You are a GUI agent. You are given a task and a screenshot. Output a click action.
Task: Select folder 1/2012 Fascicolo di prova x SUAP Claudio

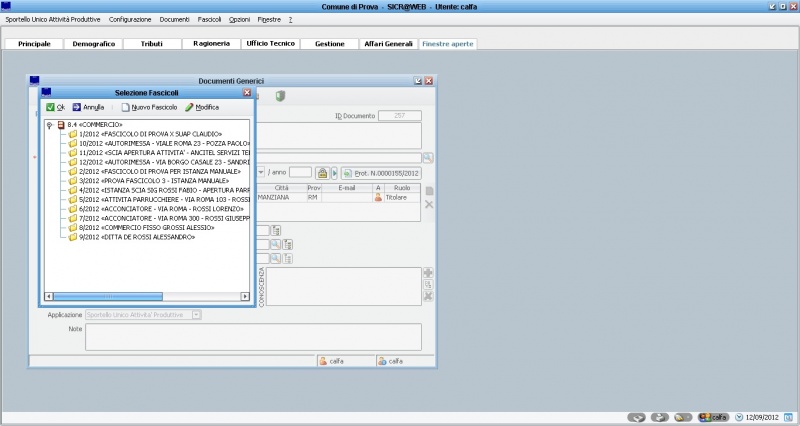point(150,133)
